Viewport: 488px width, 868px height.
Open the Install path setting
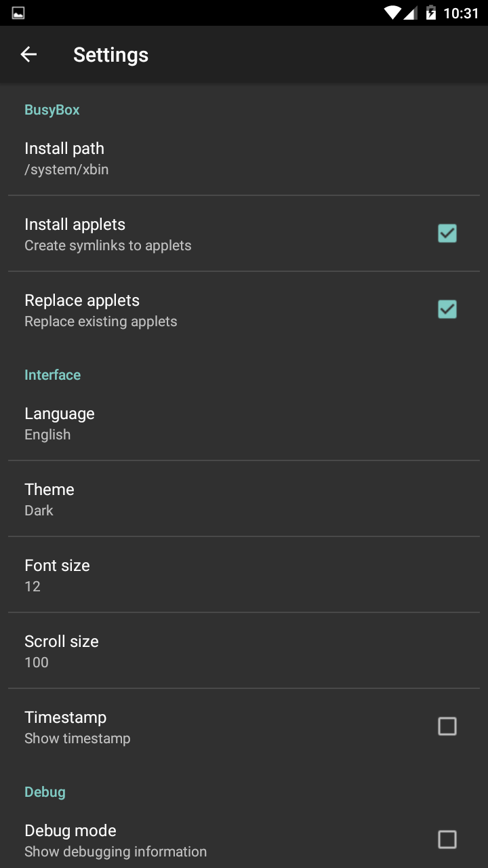click(x=64, y=158)
